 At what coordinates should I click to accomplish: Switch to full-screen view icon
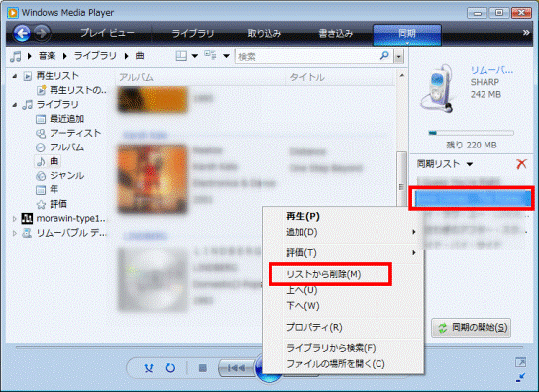point(521,362)
